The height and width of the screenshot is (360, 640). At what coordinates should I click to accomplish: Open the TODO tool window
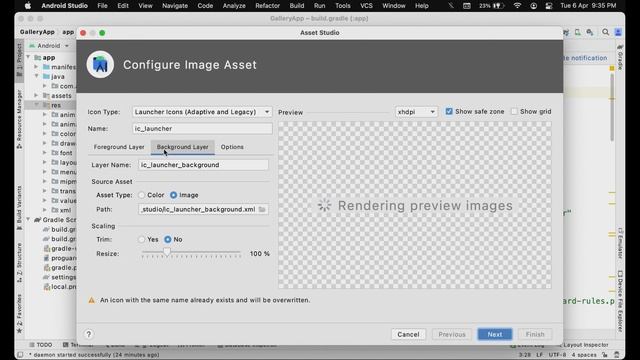[x=40, y=345]
